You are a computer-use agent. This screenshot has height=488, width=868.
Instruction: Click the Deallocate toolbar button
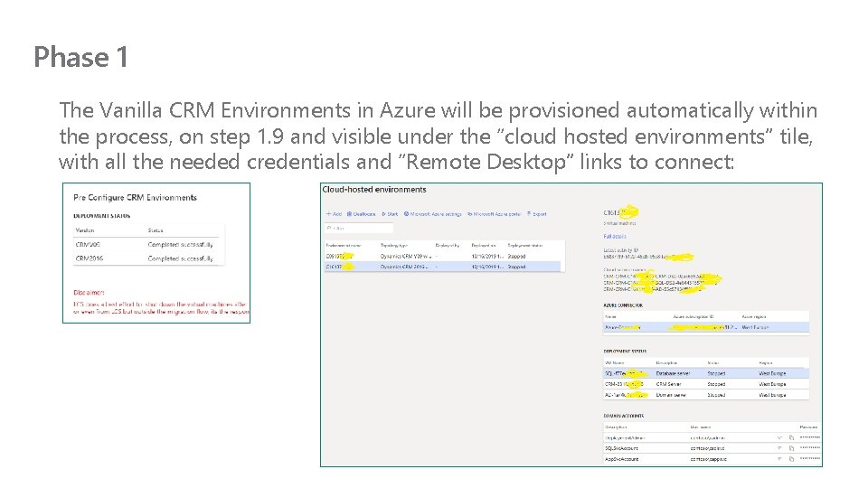coord(361,213)
